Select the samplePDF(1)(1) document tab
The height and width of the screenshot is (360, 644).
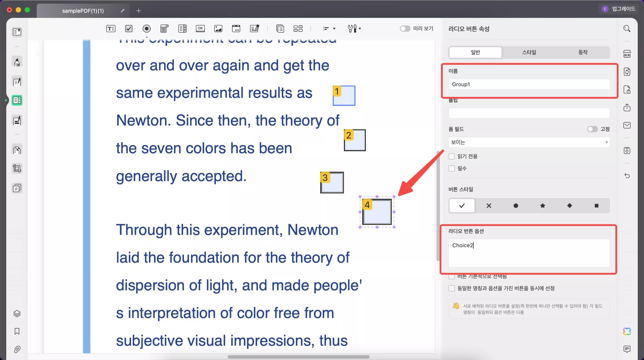click(x=83, y=11)
